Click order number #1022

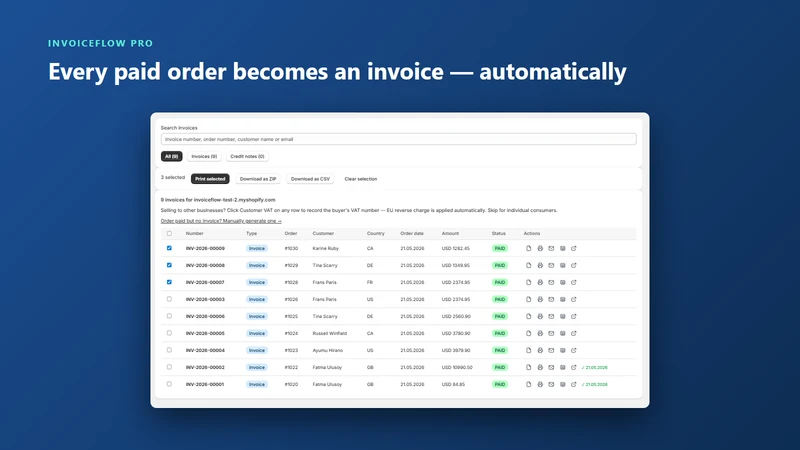(x=291, y=367)
